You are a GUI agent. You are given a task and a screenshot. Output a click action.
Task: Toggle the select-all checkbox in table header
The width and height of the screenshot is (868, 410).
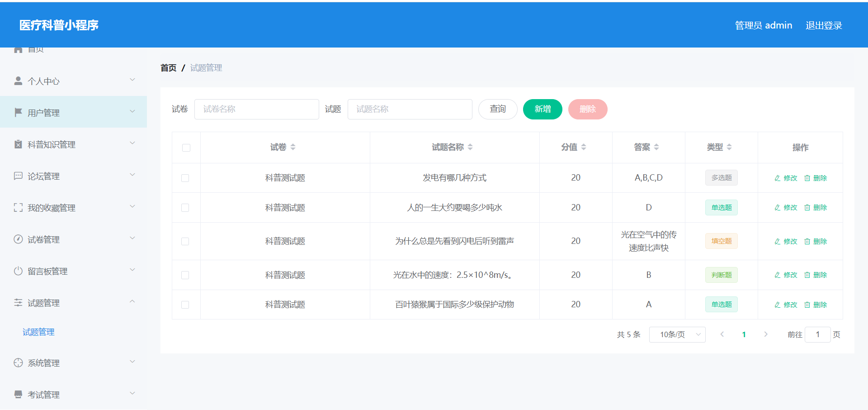[x=186, y=148]
